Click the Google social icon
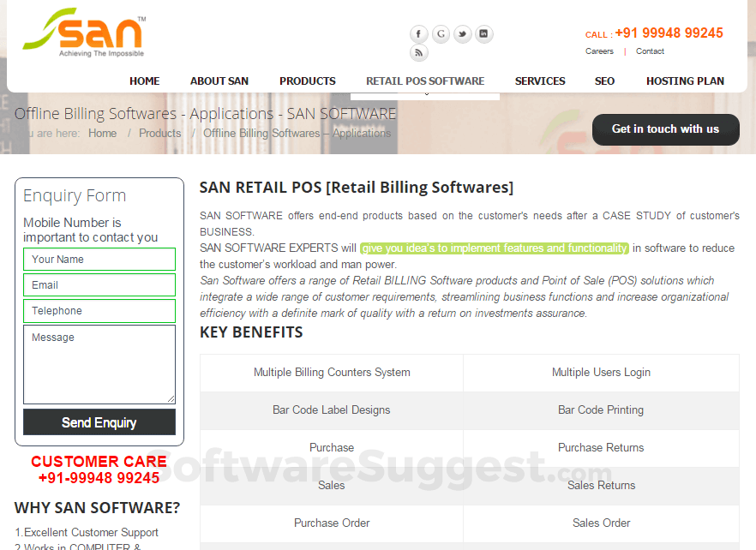The height and width of the screenshot is (550, 756). [x=441, y=33]
